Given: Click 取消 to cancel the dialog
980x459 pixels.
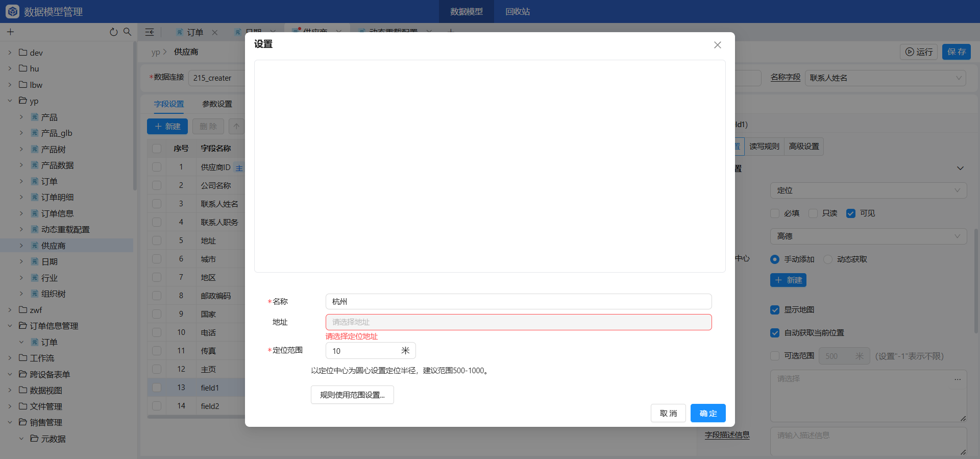Looking at the screenshot, I should click(x=668, y=413).
